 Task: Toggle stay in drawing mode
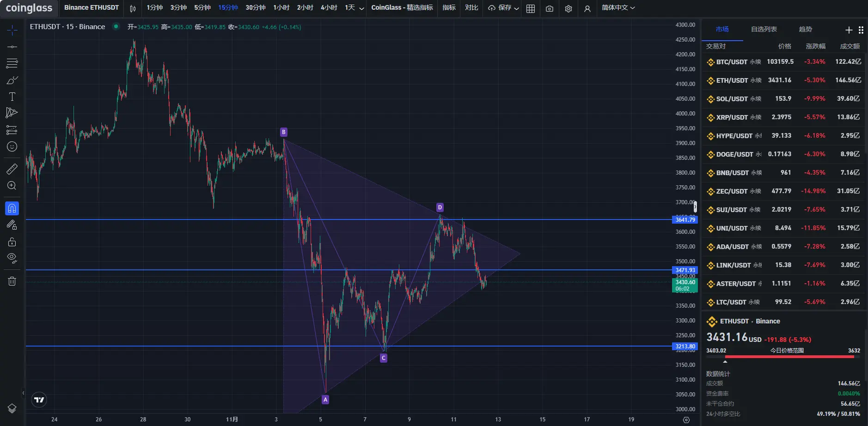click(x=12, y=225)
